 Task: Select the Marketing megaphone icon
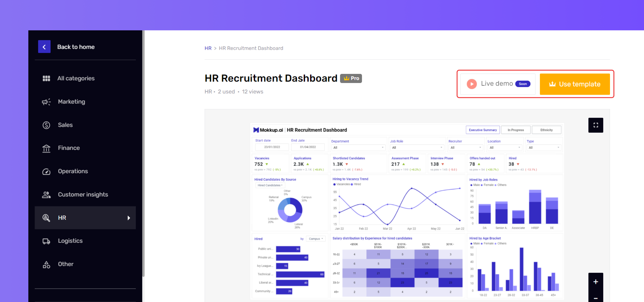coord(46,102)
